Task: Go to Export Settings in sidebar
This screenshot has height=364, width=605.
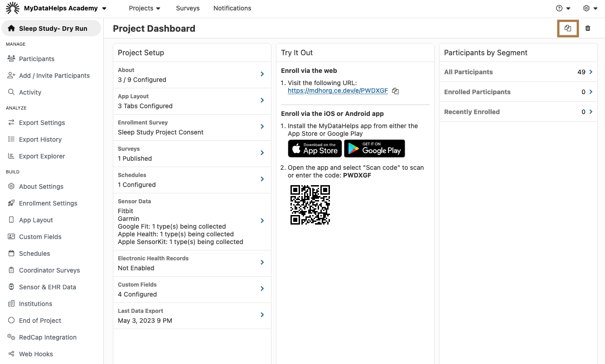Action: click(x=42, y=122)
